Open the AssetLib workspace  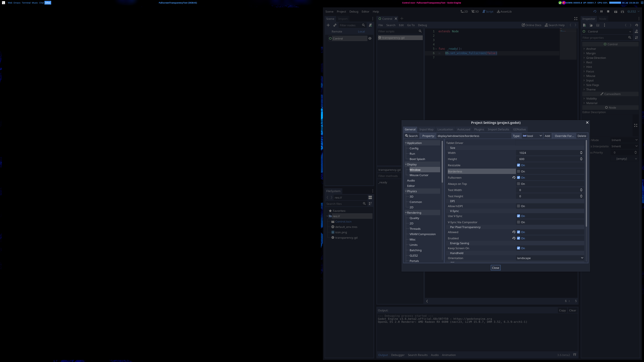click(x=504, y=12)
